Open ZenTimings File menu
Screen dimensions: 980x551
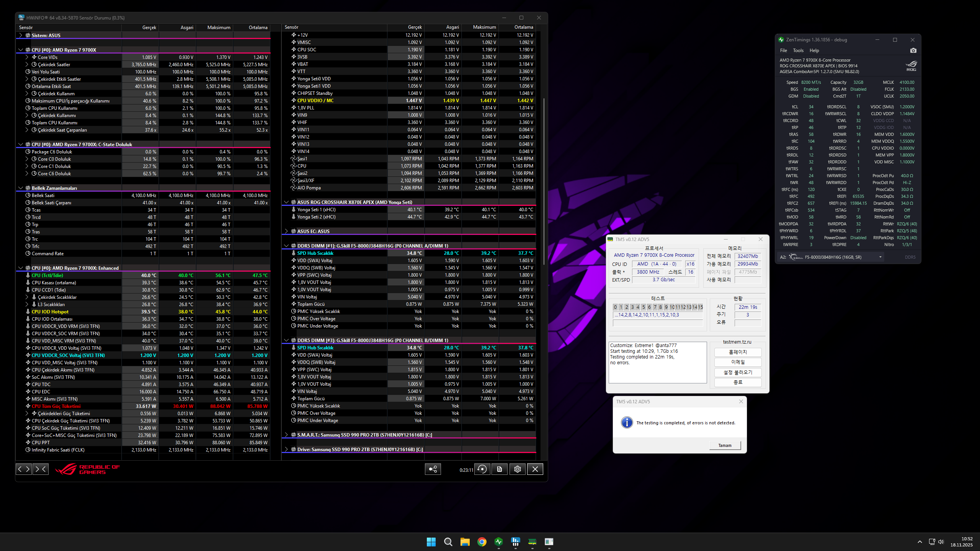pos(784,51)
